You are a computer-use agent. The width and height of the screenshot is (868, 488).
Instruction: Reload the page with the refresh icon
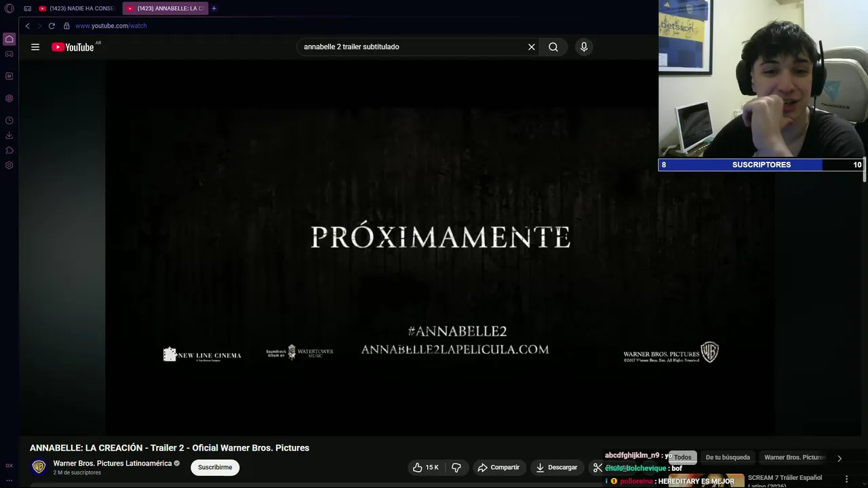[52, 26]
